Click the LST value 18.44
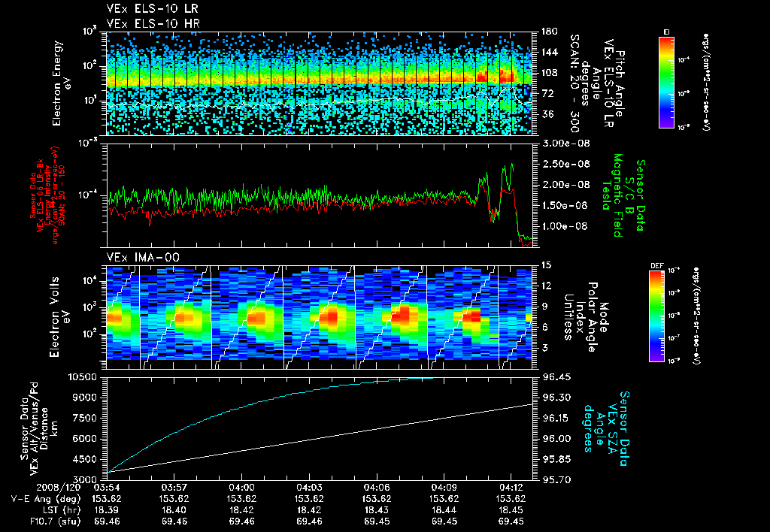This screenshot has height=532, width=770. click(444, 510)
